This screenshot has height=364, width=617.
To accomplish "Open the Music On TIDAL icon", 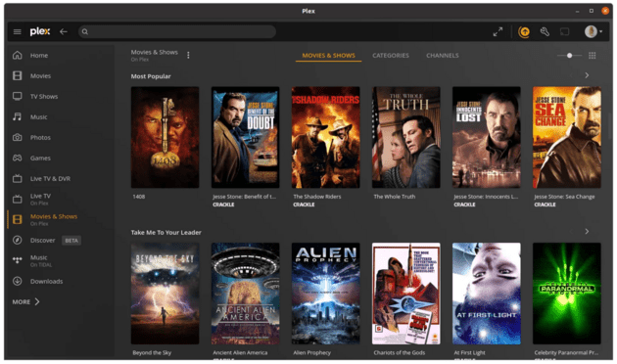I will pos(18,260).
